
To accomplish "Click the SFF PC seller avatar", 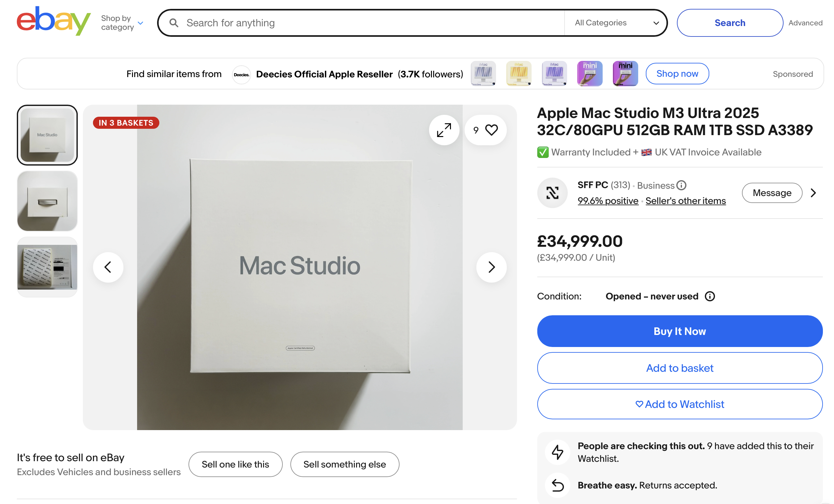I will tap(552, 193).
